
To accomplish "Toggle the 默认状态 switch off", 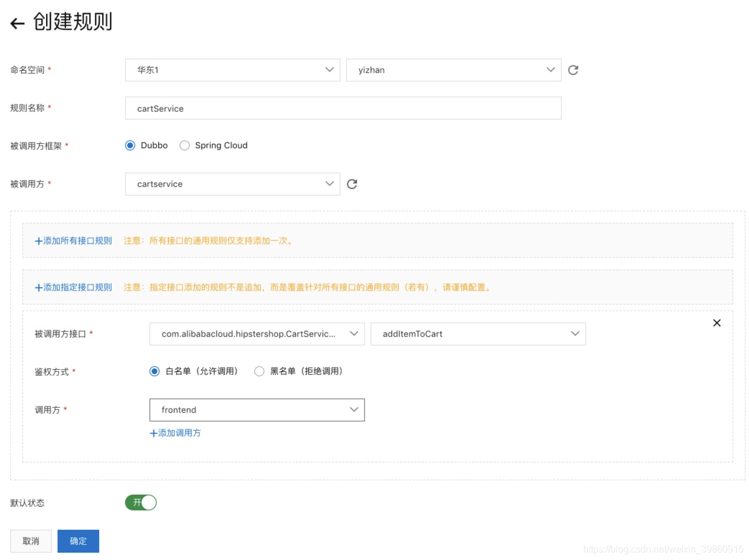I will 141,503.
